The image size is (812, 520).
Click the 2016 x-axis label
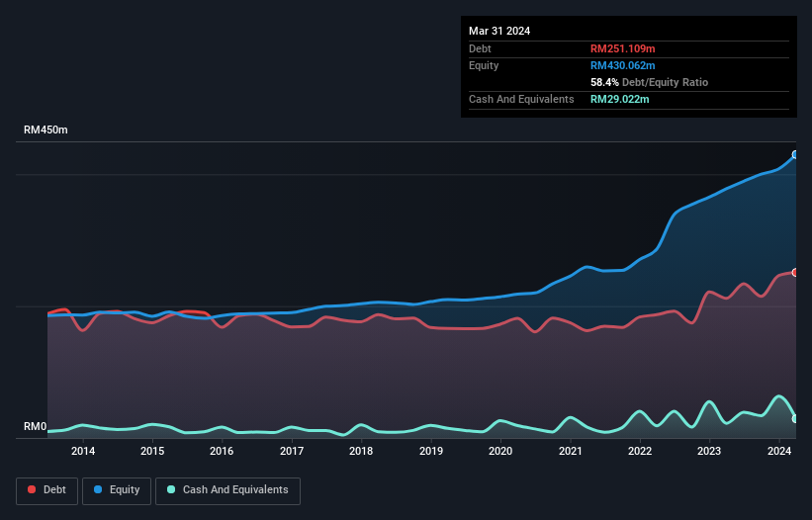click(x=222, y=451)
